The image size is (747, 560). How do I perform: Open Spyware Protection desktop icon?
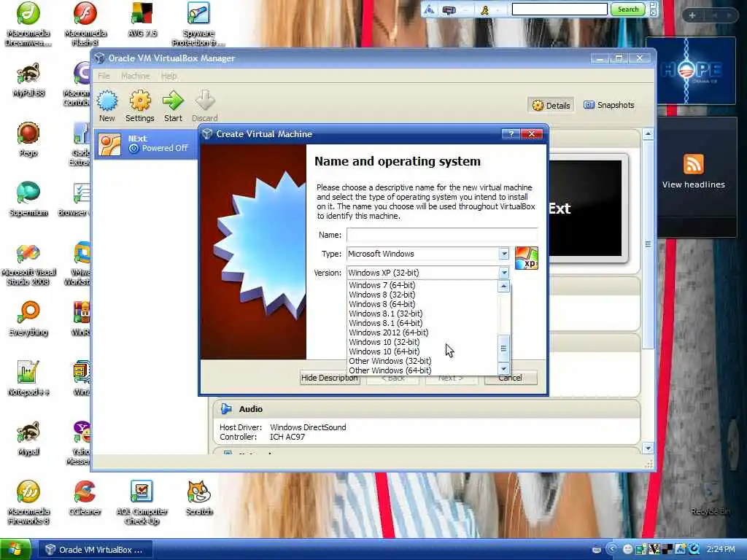point(198,24)
